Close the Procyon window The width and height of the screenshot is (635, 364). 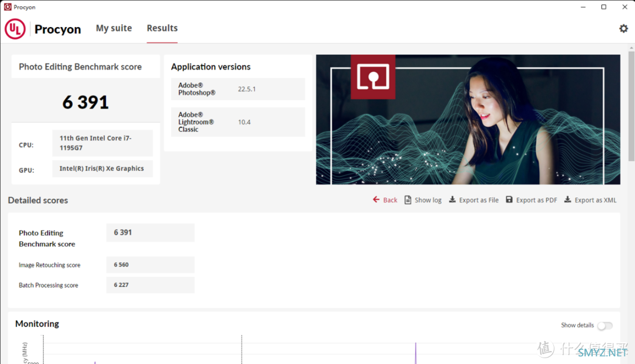624,7
